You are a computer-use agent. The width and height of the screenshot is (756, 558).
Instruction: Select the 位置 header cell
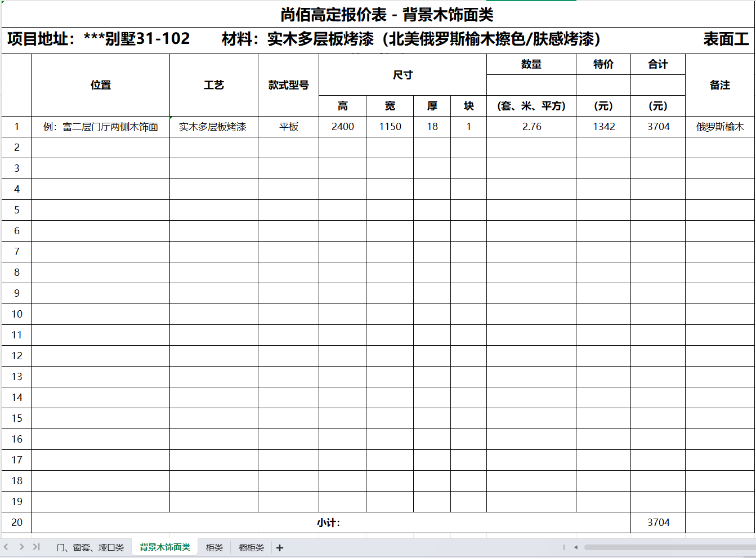click(x=101, y=85)
